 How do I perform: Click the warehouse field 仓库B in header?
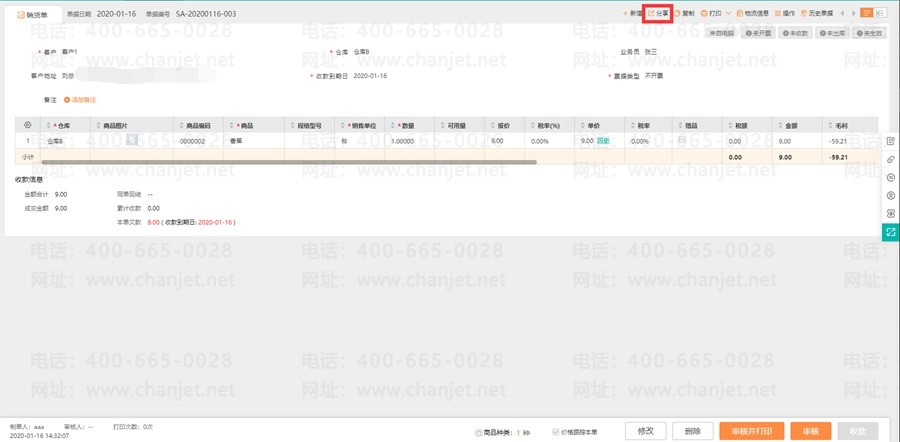pos(362,52)
